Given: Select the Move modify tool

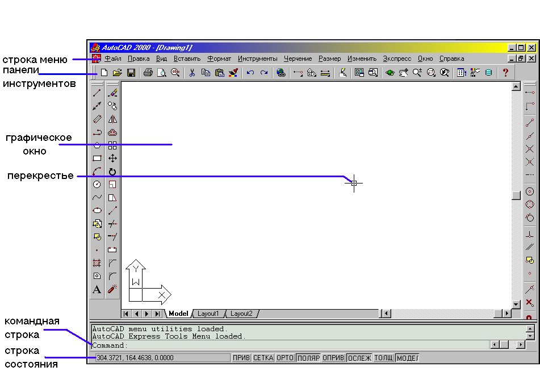Looking at the screenshot, I should pos(112,159).
